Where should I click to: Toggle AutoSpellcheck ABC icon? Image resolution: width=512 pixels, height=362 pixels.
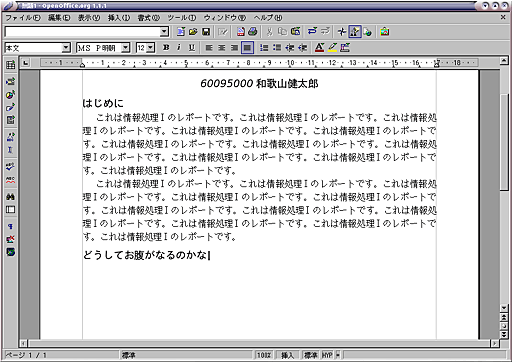point(10,180)
